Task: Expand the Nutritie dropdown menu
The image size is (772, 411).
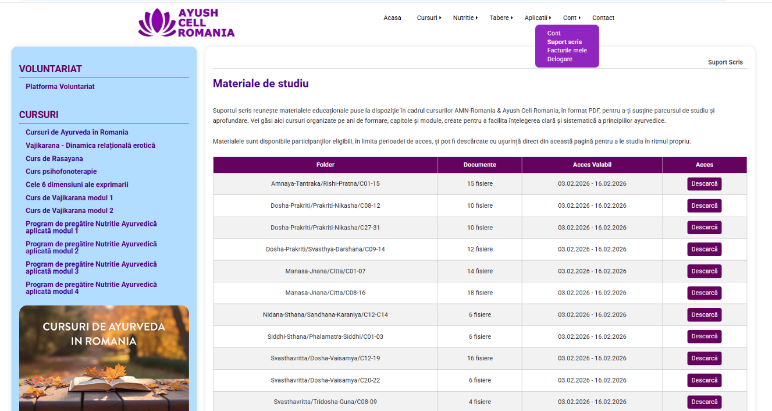Action: coord(465,18)
